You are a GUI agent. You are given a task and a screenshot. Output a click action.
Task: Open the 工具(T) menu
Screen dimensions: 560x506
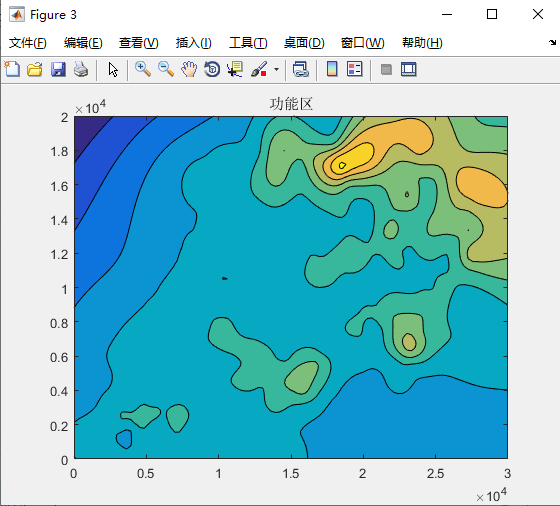coord(248,43)
